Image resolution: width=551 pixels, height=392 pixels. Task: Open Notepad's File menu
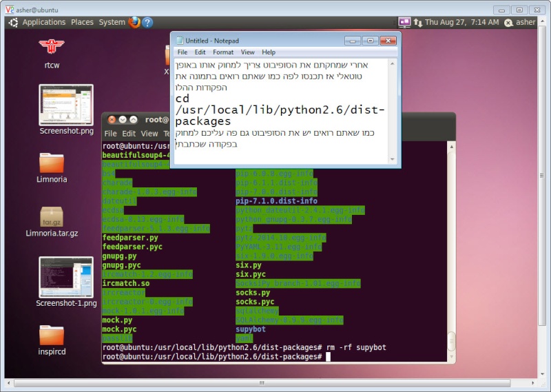[x=183, y=52]
